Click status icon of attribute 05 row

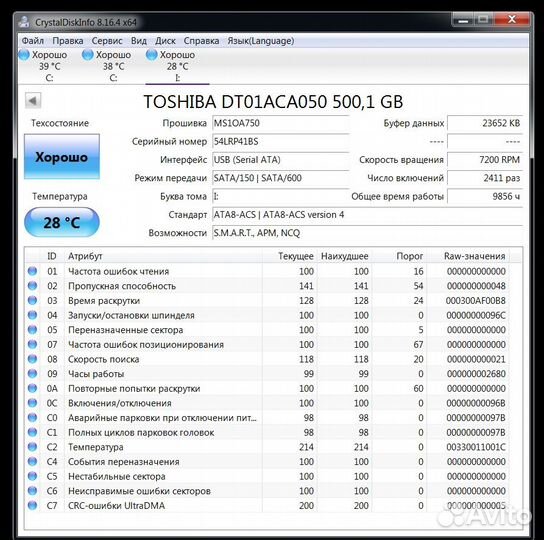[32, 330]
